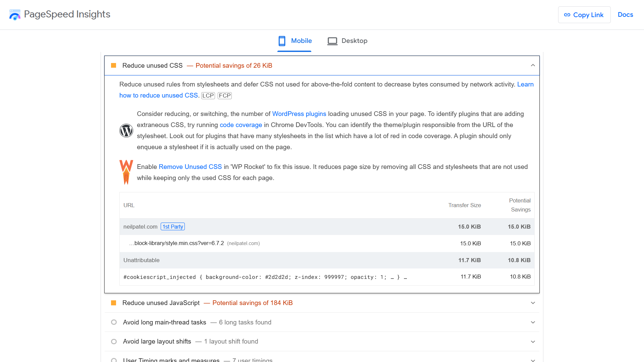Screen dimensions: 644x362
Task: Click the LCP metric tag
Action: coord(208,96)
